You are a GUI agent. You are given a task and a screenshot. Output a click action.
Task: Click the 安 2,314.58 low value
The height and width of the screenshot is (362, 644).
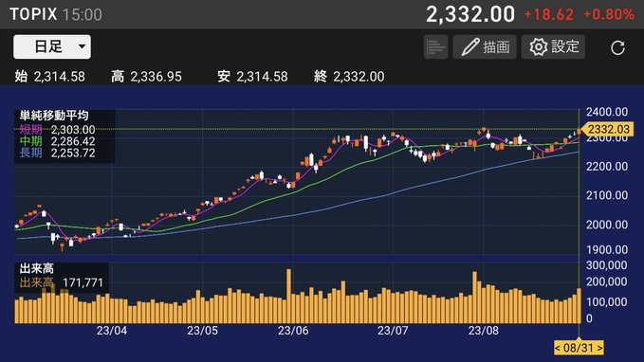[252, 77]
